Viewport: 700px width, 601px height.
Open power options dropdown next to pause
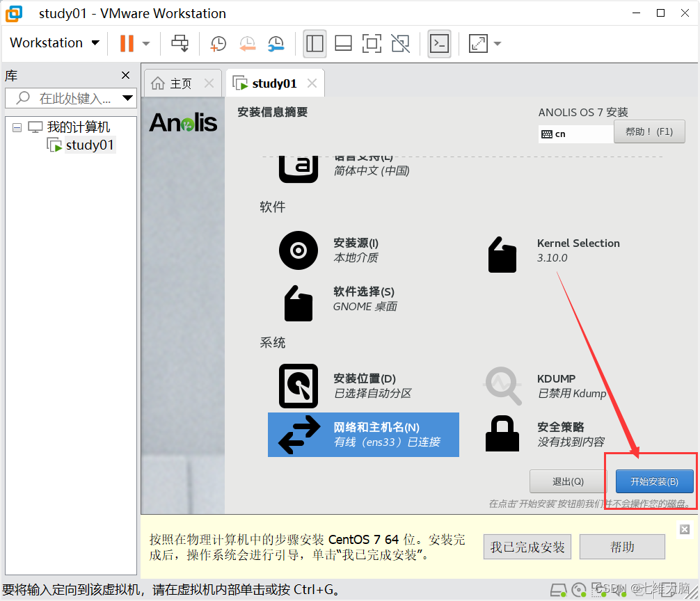[146, 44]
